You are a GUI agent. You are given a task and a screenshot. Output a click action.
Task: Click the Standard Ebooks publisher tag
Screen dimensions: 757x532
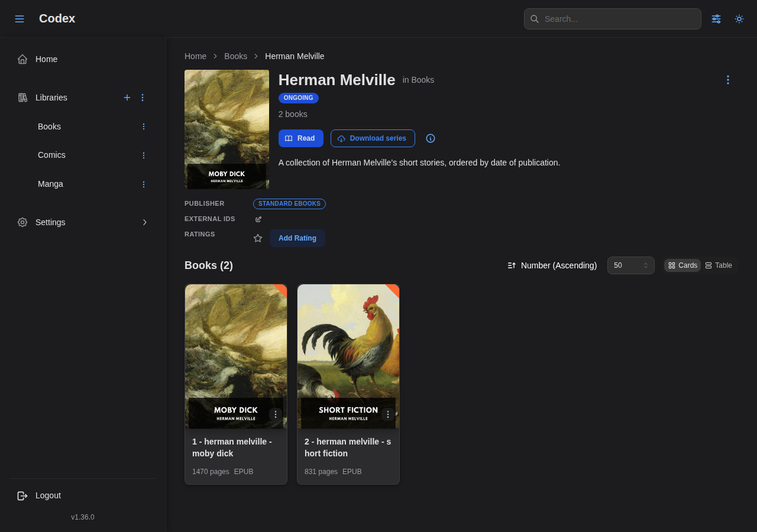(289, 204)
